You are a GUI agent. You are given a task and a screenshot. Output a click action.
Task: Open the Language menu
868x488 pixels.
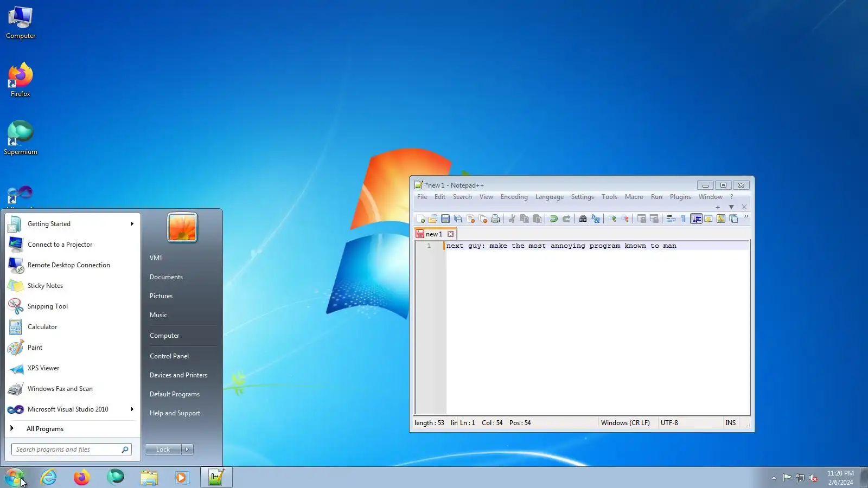pos(549,197)
